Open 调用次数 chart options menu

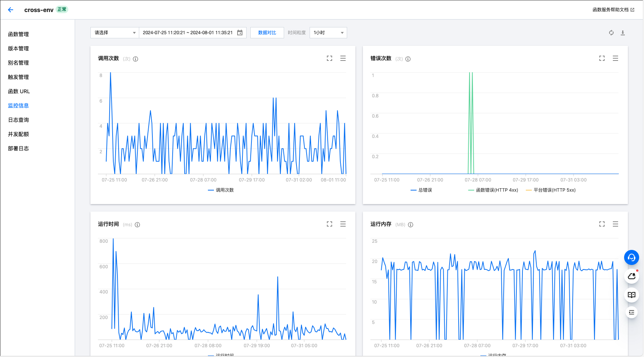pyautogui.click(x=343, y=58)
